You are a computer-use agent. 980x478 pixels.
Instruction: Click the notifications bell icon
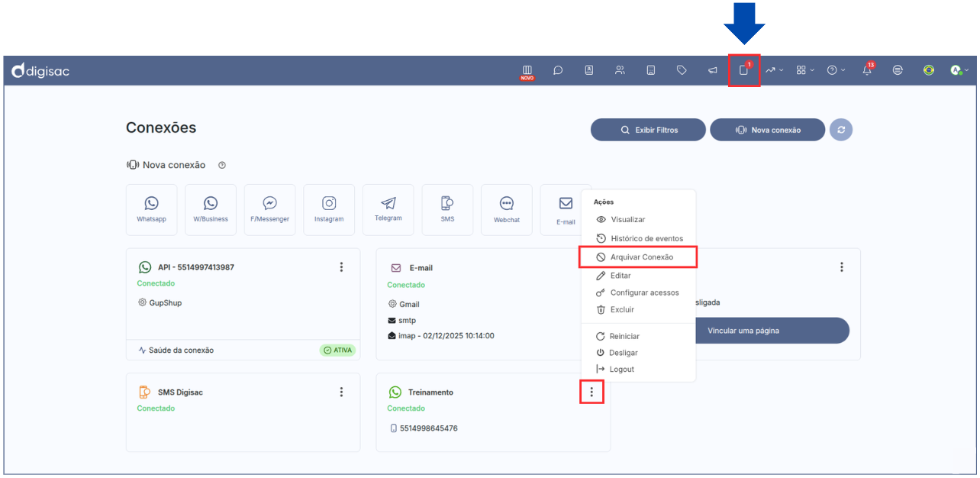[867, 70]
